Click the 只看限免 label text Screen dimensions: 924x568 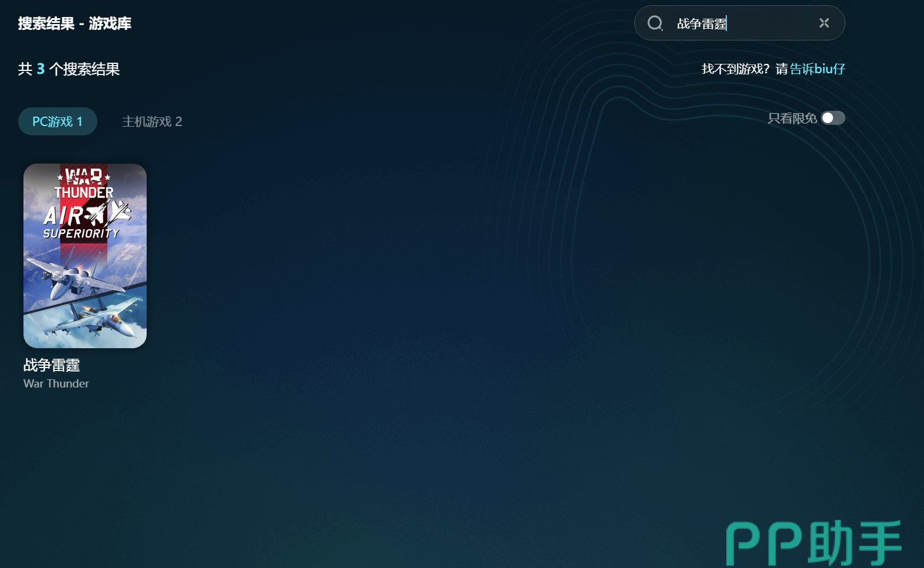(x=792, y=118)
